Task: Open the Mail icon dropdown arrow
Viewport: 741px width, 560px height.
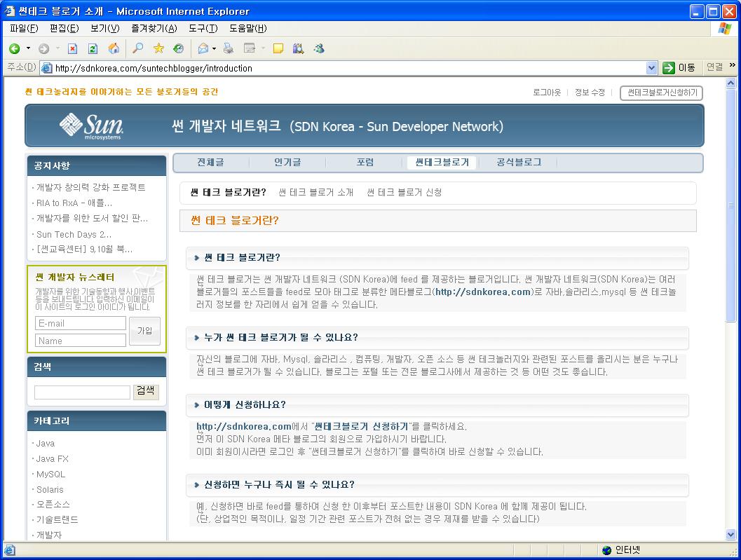Action: click(214, 49)
